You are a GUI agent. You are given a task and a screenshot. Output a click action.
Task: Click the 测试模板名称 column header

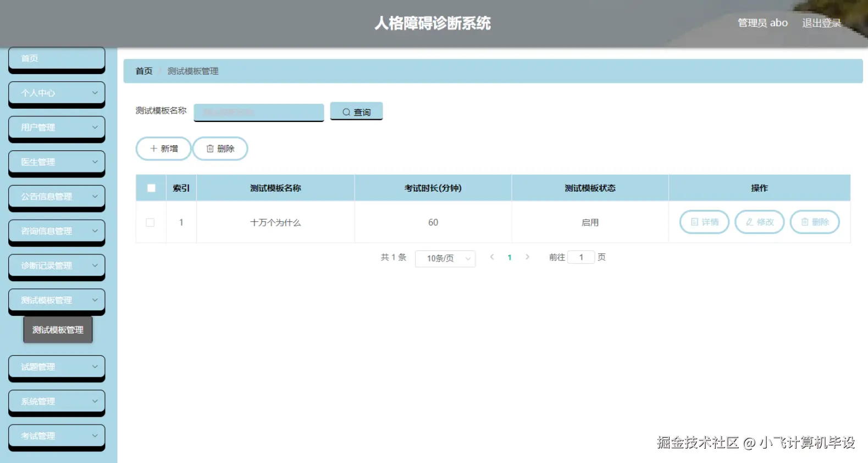pos(275,188)
